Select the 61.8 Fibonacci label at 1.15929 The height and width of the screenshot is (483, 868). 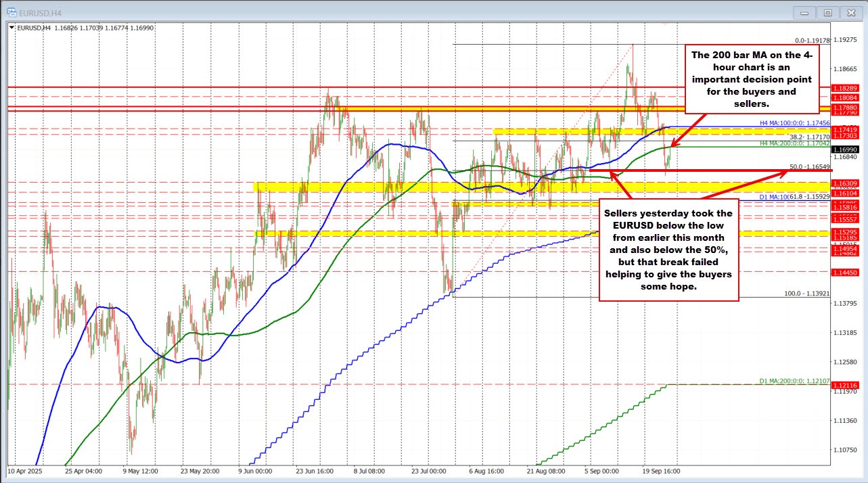pyautogui.click(x=808, y=197)
